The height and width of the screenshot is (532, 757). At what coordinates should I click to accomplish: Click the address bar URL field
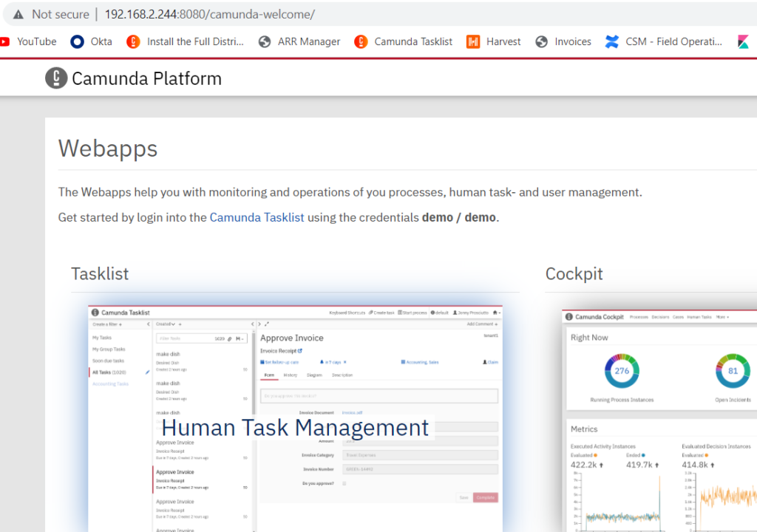click(209, 15)
